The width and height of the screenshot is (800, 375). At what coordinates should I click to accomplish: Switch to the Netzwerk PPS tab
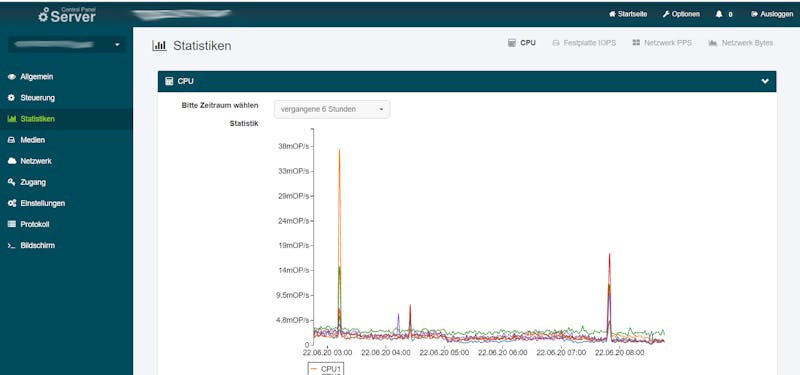tap(662, 43)
